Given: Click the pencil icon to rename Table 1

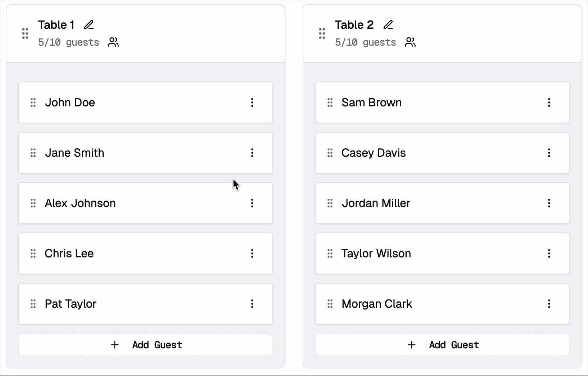Looking at the screenshot, I should (89, 24).
